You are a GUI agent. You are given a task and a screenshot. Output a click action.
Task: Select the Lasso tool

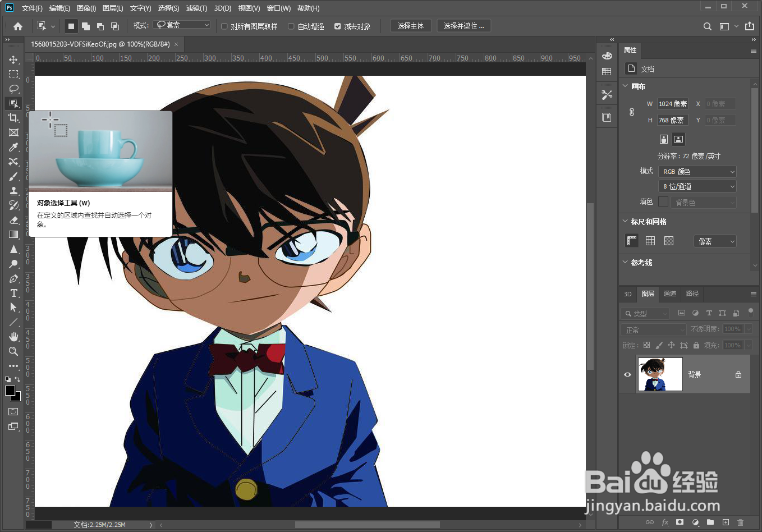(x=13, y=89)
